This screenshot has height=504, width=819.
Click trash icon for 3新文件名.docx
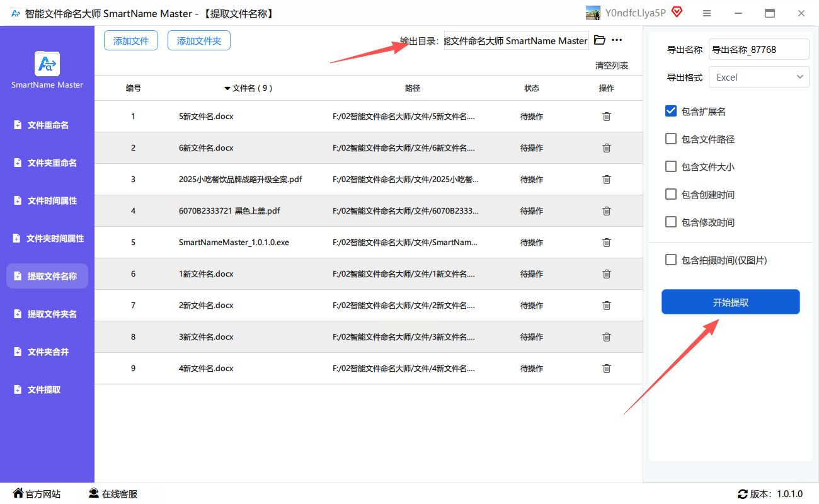tap(607, 337)
